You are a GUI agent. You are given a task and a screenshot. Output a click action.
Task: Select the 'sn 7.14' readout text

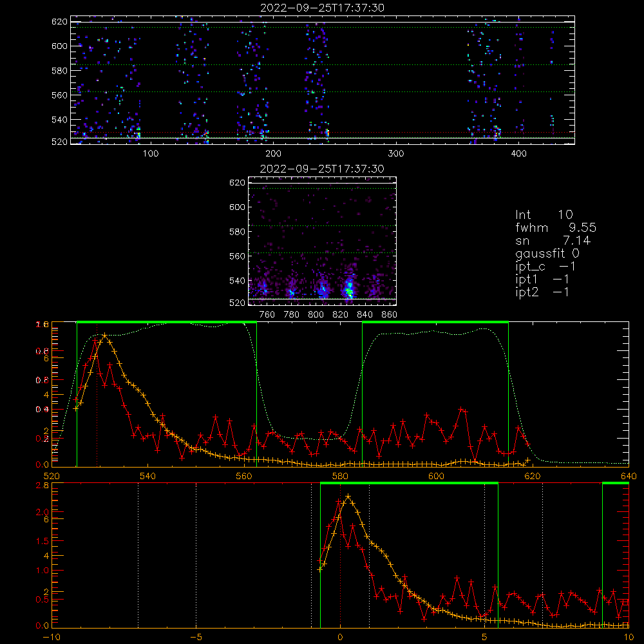click(553, 240)
